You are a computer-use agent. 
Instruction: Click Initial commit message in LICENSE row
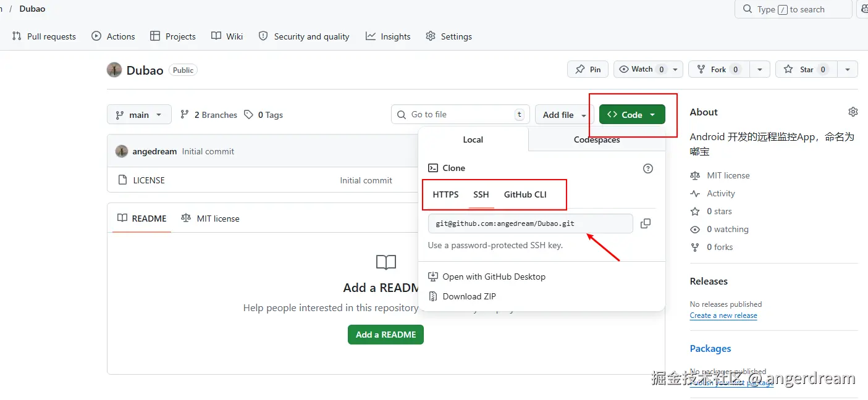[x=366, y=180]
